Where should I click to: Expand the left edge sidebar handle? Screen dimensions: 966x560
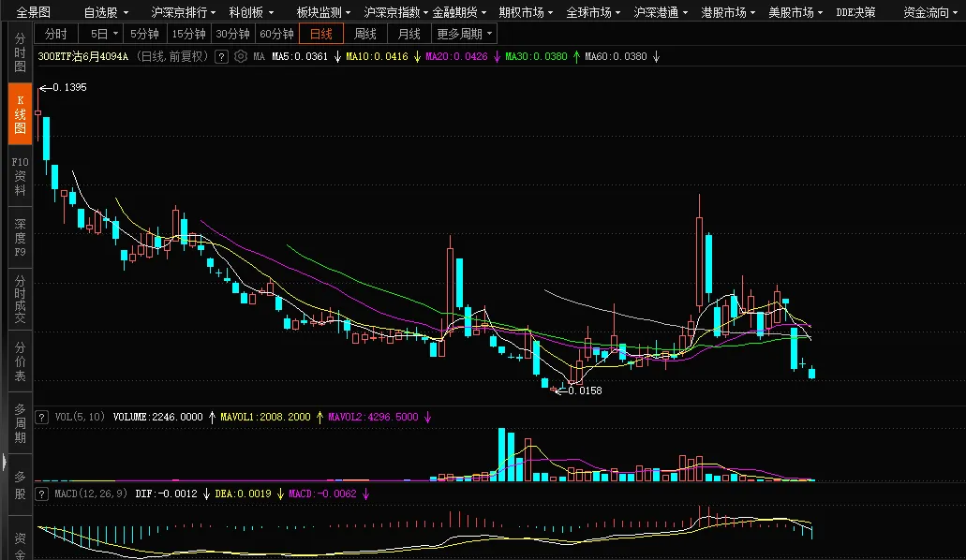[x=4, y=462]
